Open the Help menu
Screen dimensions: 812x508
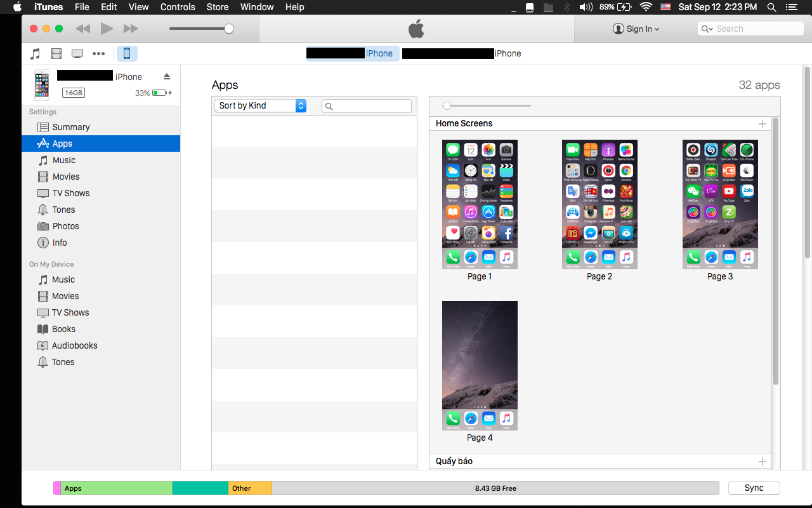click(295, 7)
